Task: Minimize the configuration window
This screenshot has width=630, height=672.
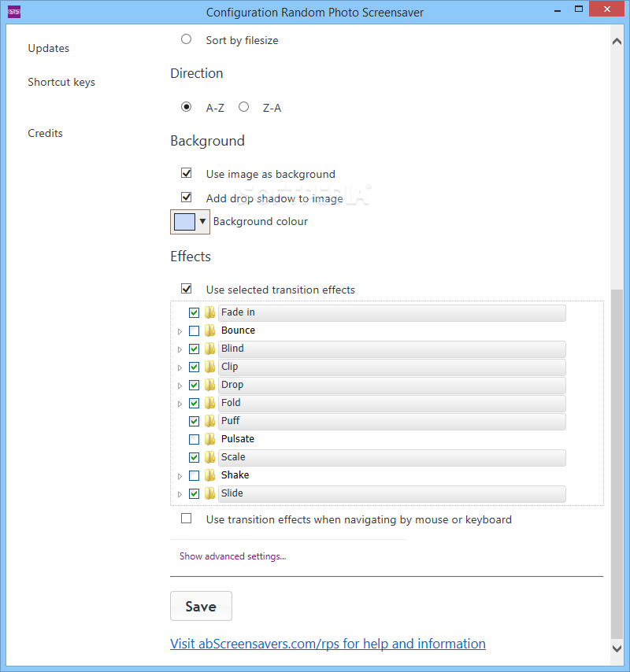Action: click(x=558, y=10)
